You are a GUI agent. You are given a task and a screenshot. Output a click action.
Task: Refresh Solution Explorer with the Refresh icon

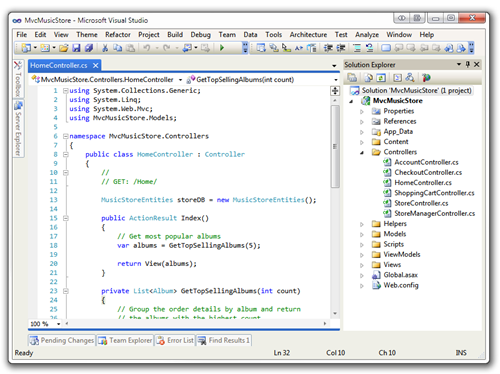pyautogui.click(x=381, y=78)
